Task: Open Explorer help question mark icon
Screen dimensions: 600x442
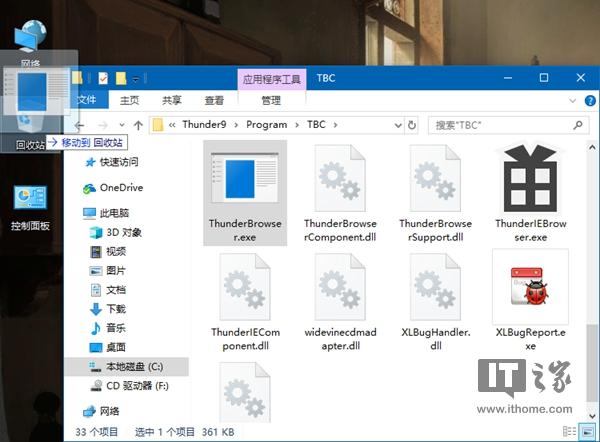Action: click(x=590, y=101)
